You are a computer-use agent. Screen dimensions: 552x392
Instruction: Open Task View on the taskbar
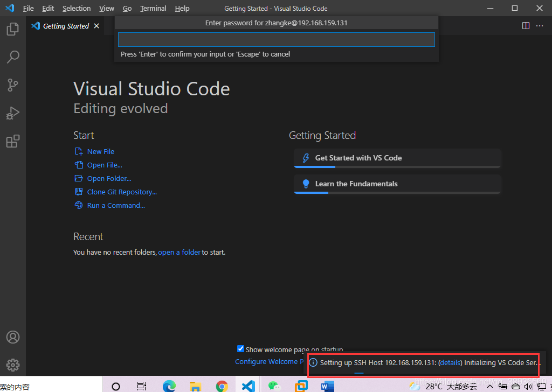tap(142, 387)
